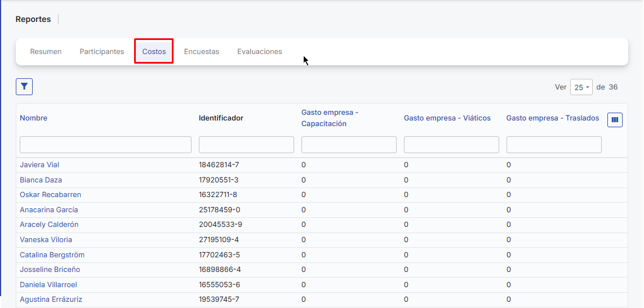
Task: Sort by Gasto empresa - Capacitación header
Action: coord(330,118)
